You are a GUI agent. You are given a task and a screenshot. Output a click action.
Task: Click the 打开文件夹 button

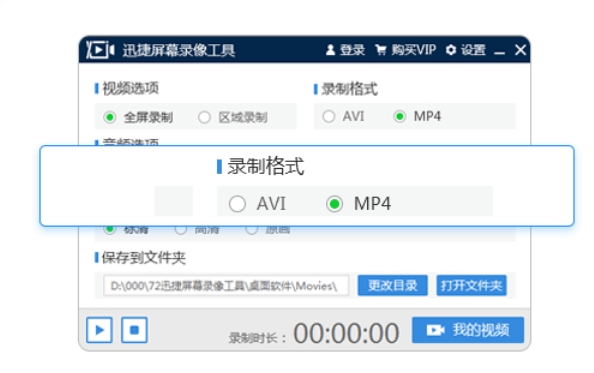[471, 285]
